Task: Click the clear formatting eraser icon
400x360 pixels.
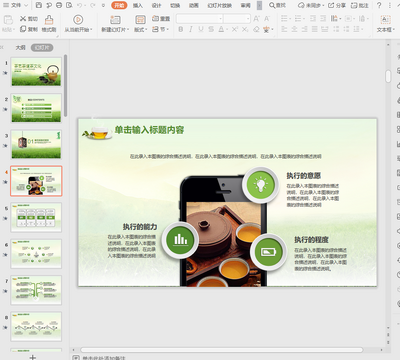Action: (x=256, y=29)
